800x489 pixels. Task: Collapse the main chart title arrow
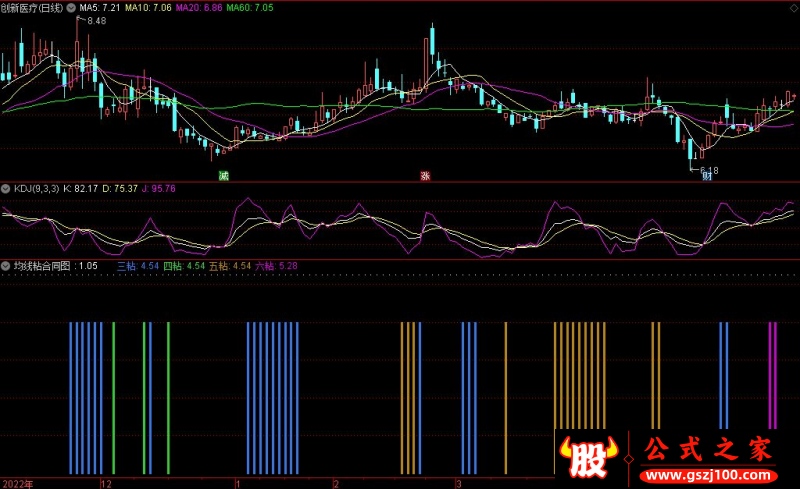[x=69, y=8]
